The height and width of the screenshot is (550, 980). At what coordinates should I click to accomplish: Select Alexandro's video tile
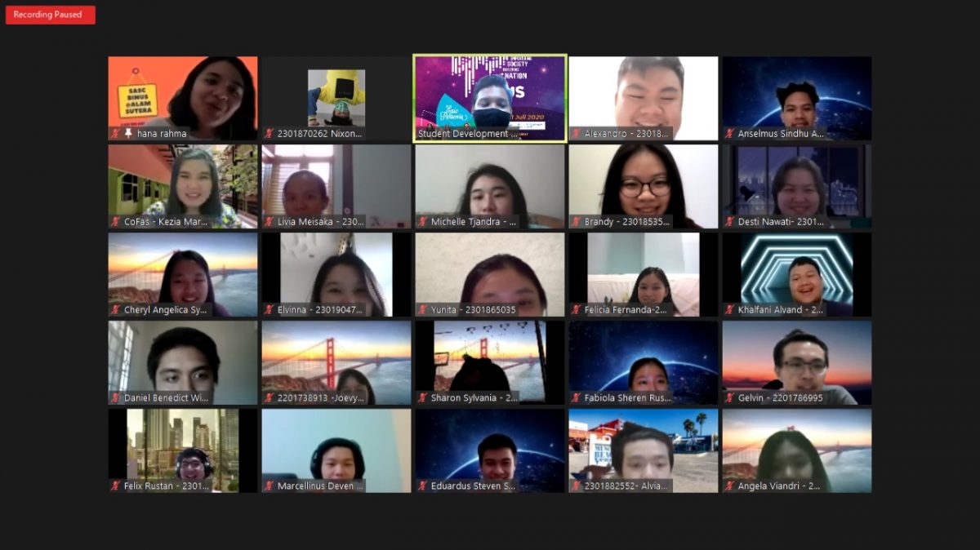point(644,98)
